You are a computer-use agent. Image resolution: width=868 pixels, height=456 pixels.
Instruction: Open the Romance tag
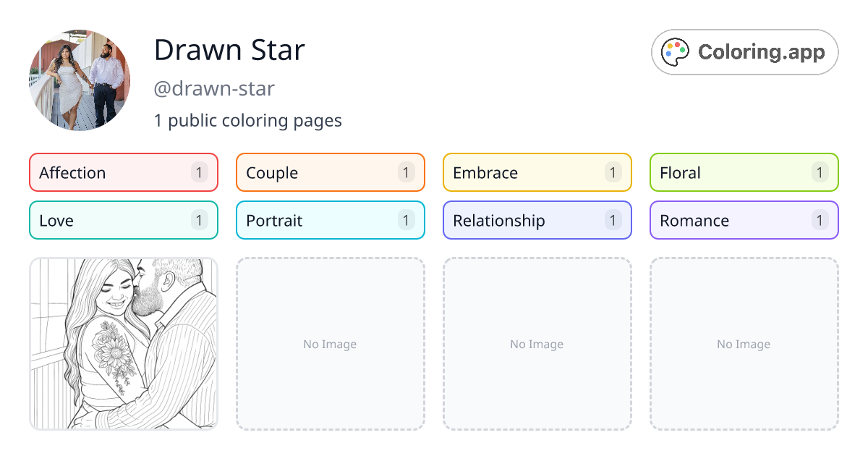coord(744,220)
